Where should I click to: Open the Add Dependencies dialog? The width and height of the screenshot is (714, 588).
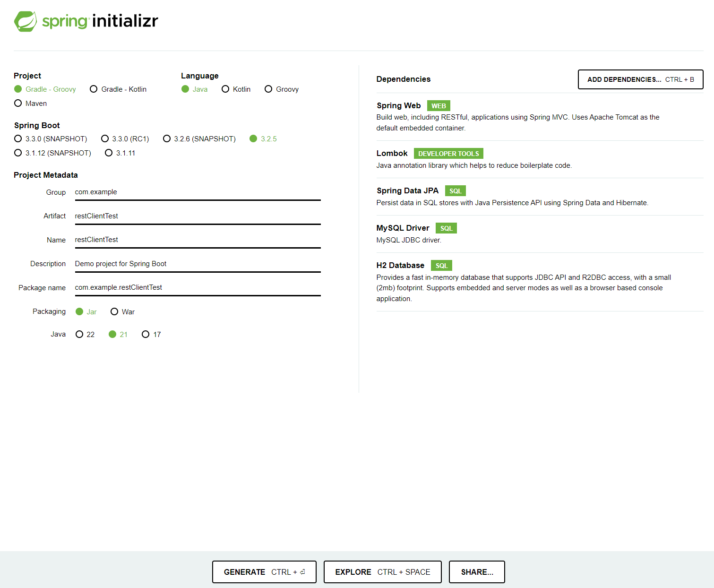click(640, 79)
